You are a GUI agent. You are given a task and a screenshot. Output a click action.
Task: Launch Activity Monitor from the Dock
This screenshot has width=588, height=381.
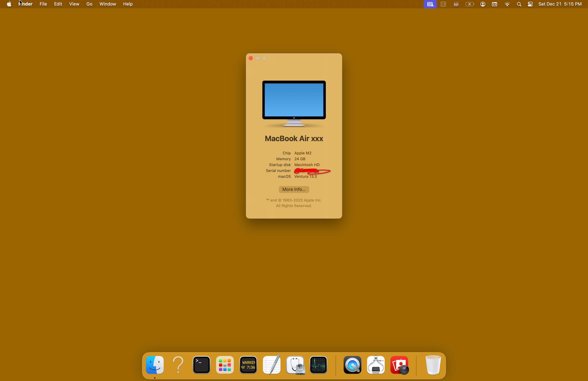(x=318, y=365)
